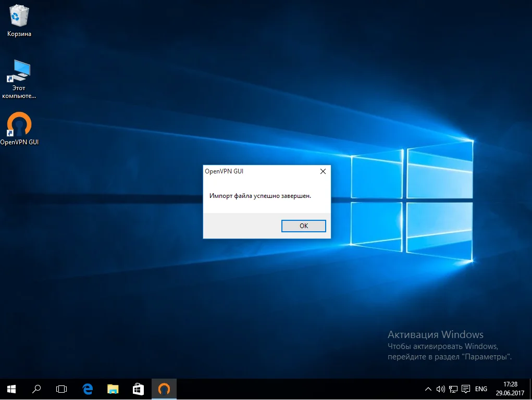Switch input language via ENG indicator
Viewport: 532px width, 400px height.
pos(481,389)
